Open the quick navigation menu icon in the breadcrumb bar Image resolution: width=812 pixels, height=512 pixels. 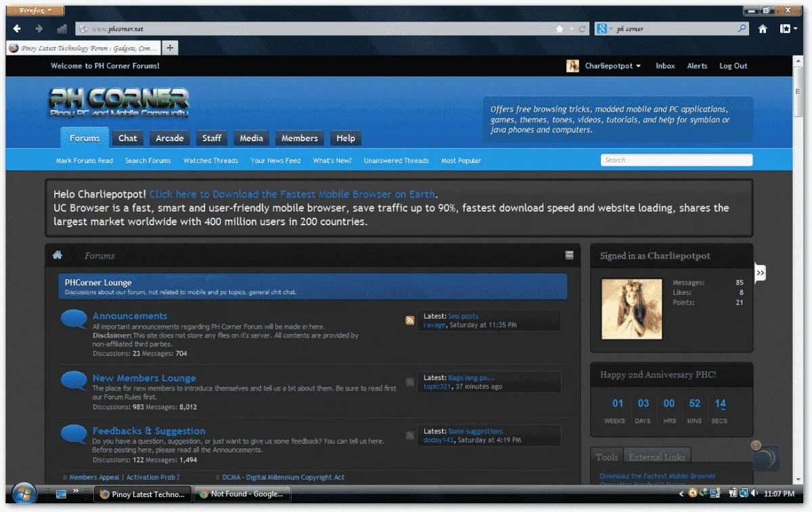point(569,255)
